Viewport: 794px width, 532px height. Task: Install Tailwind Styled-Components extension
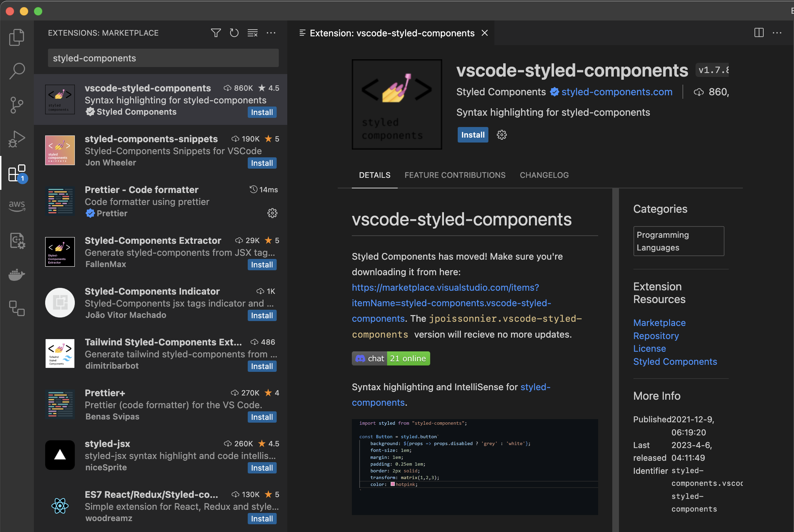[262, 366]
